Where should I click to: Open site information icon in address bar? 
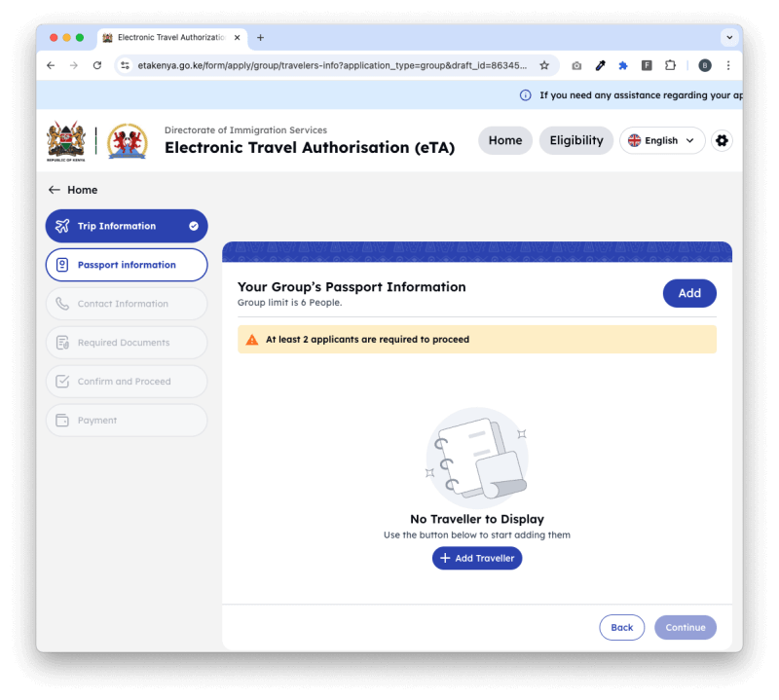click(126, 65)
